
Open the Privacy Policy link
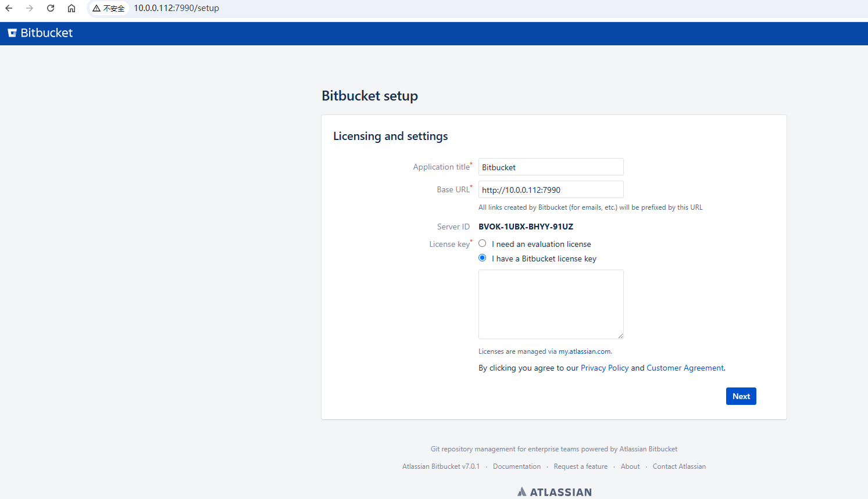[604, 368]
